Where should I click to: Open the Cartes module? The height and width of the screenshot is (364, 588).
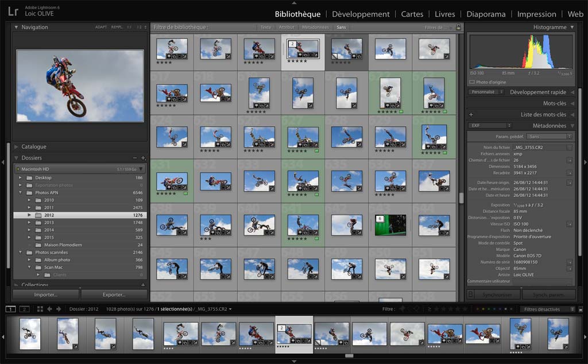[x=412, y=14]
